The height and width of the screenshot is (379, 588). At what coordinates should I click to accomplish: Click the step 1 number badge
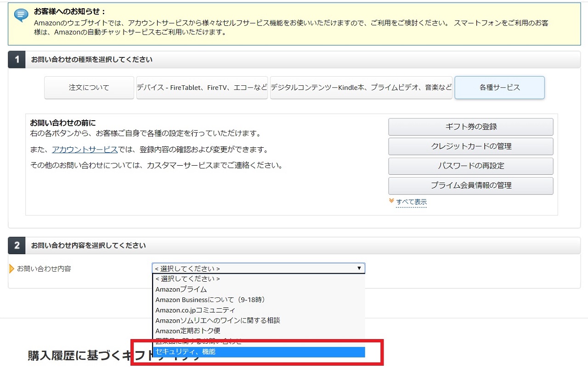(17, 60)
